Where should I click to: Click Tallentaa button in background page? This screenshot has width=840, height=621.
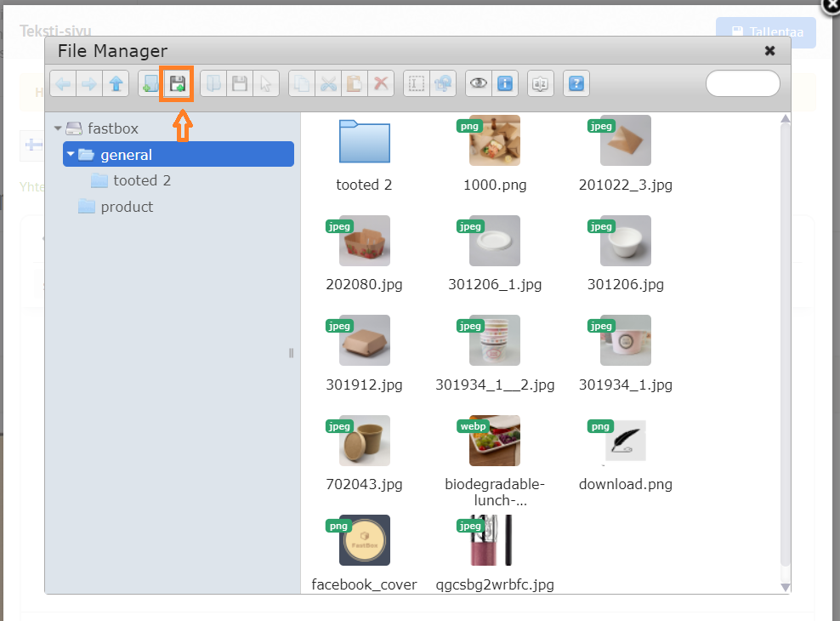tap(765, 32)
